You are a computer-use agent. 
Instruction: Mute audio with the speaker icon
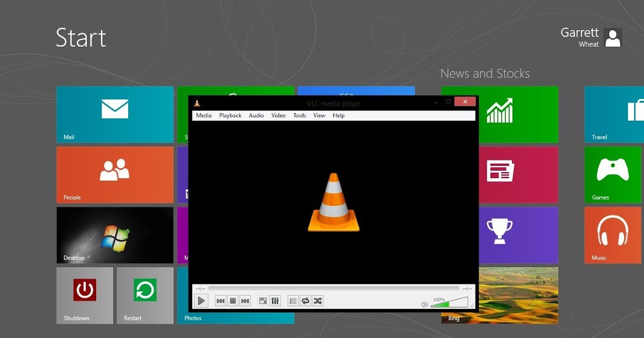click(x=425, y=304)
